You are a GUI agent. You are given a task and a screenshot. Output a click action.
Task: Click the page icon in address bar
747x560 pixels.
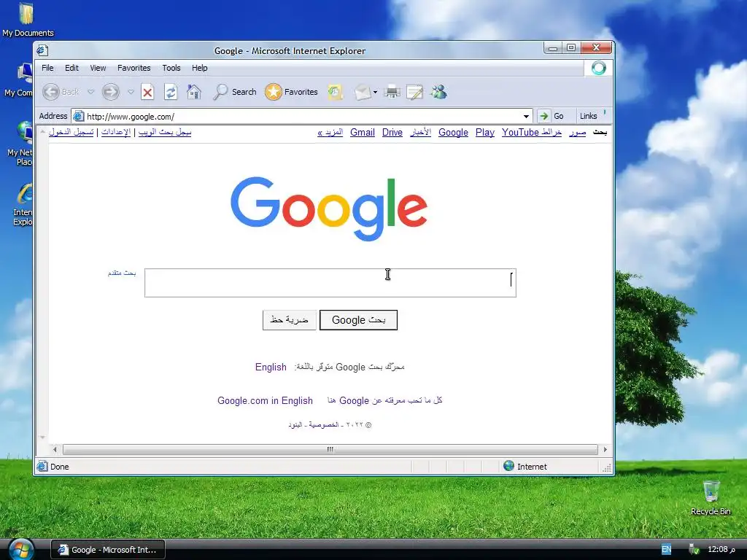(x=79, y=116)
